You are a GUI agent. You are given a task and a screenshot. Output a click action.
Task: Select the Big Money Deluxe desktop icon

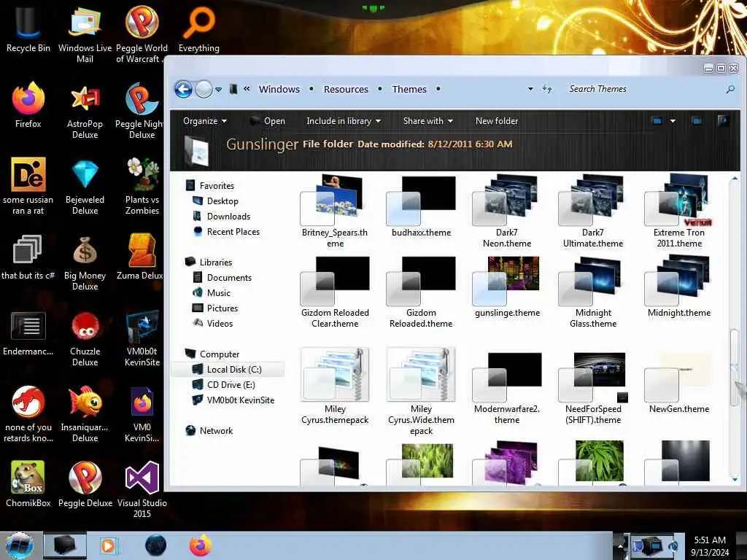click(x=85, y=262)
